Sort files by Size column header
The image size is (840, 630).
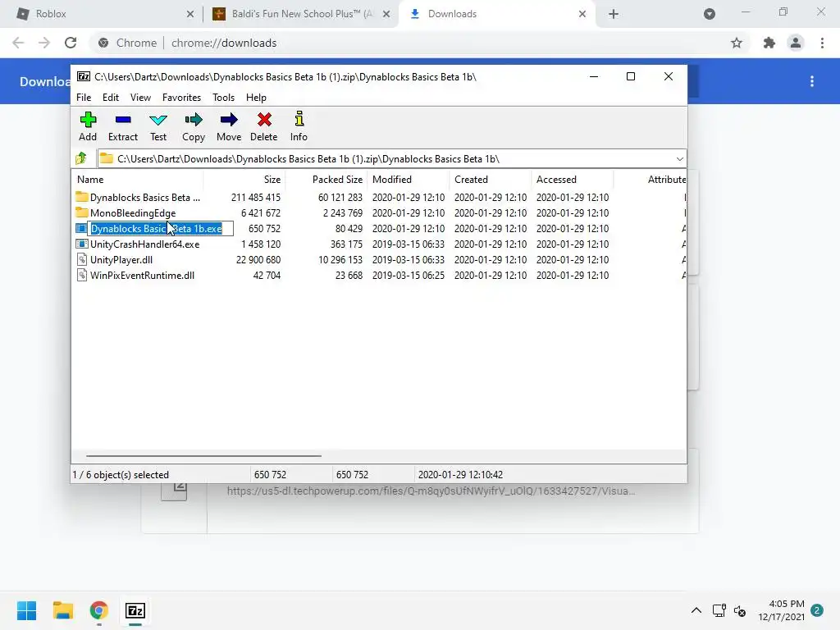pos(244,180)
